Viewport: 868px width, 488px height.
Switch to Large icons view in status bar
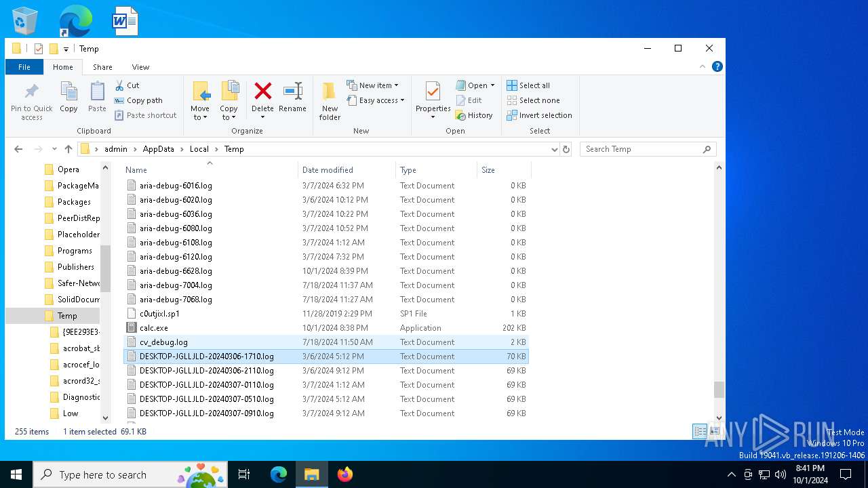click(714, 431)
